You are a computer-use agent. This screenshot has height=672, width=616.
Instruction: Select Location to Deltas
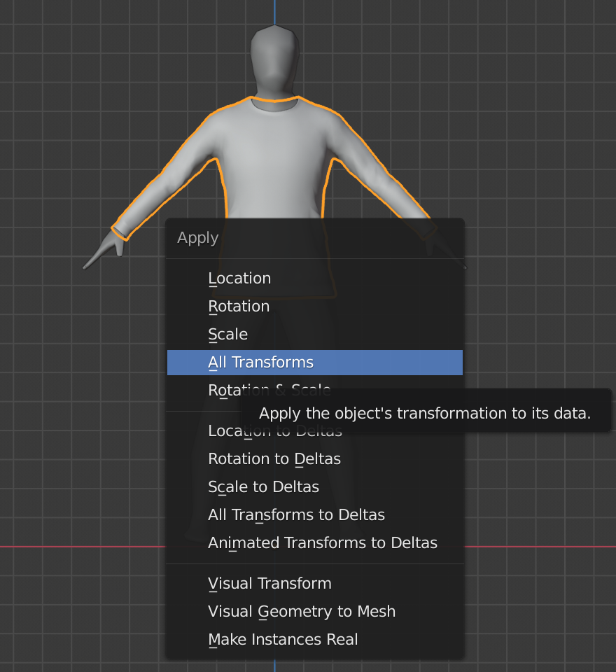[224, 431]
